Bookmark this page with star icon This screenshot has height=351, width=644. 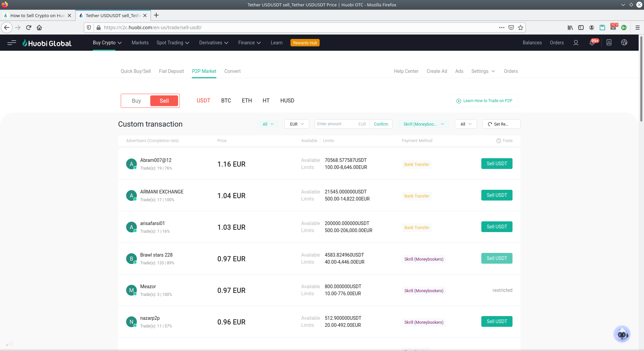click(521, 28)
